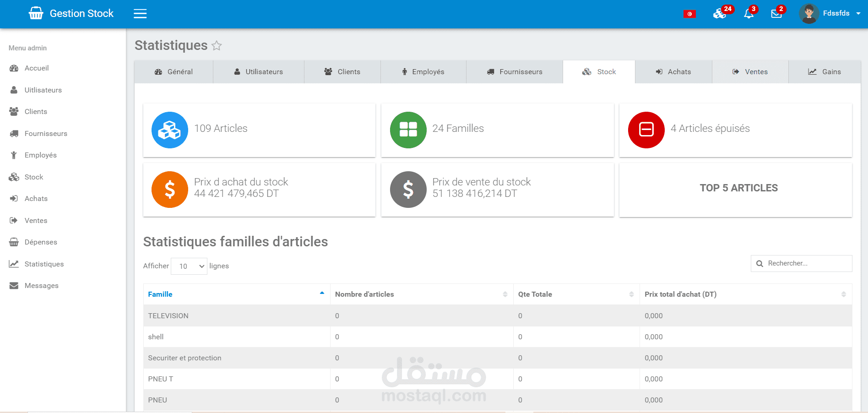Click the 109 Articles card text
The image size is (868, 413).
(221, 129)
